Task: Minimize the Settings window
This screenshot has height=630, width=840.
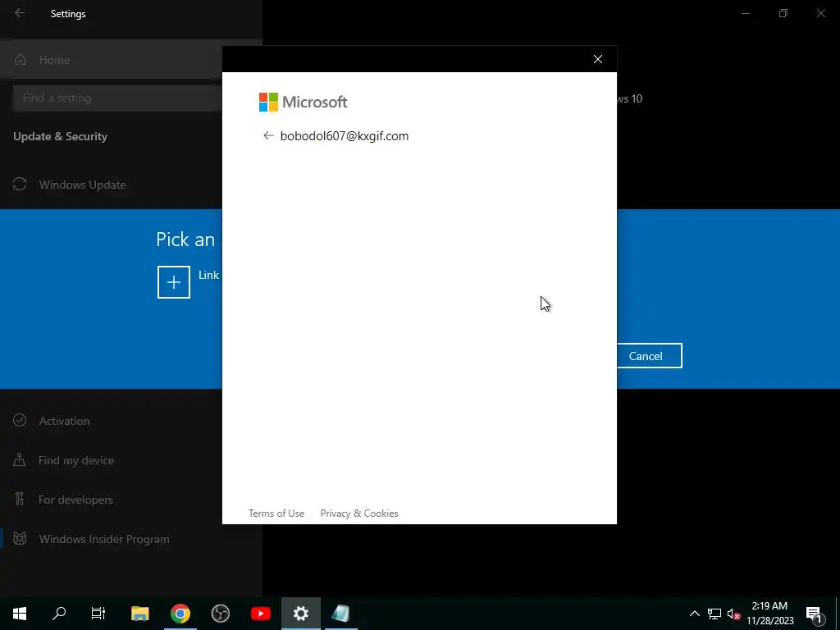Action: coord(746,13)
